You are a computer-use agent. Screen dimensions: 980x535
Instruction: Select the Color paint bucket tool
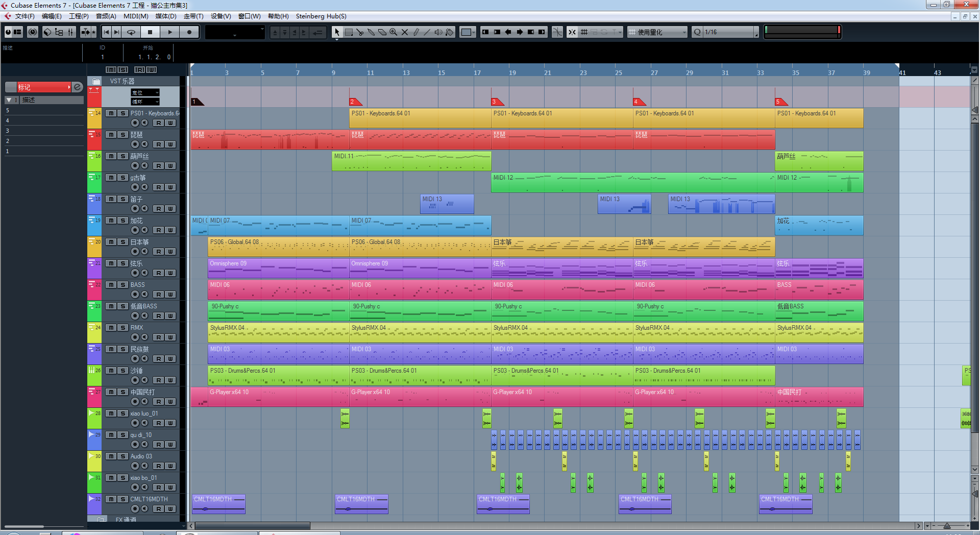pyautogui.click(x=450, y=32)
